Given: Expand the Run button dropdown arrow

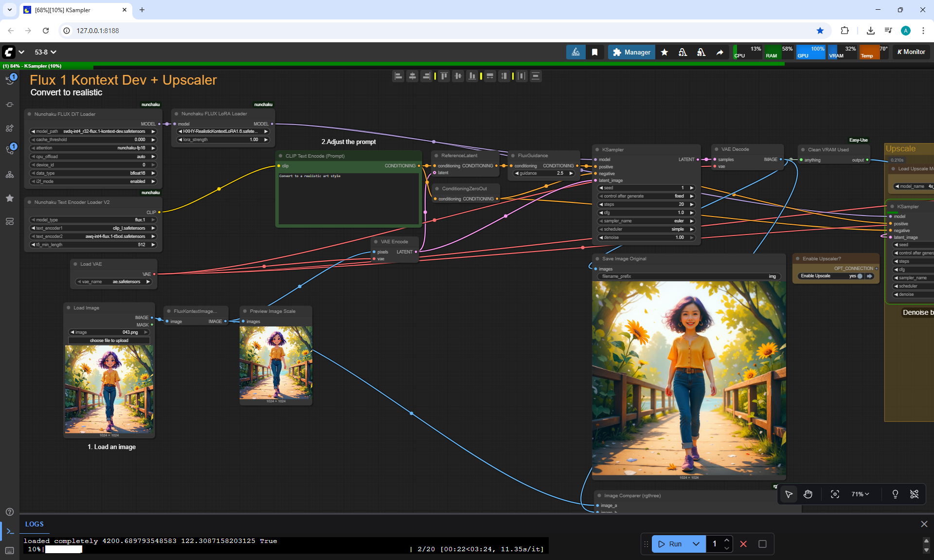Looking at the screenshot, I should pos(696,544).
